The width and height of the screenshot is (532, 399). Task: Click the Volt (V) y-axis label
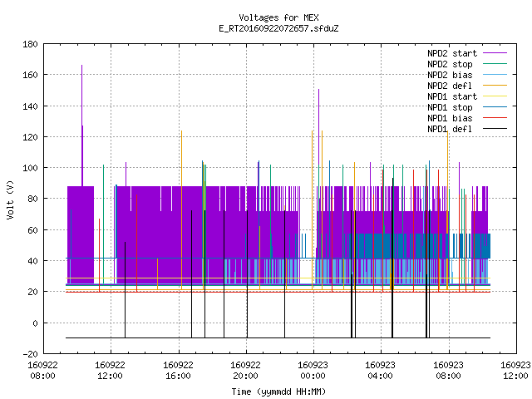[x=10, y=199]
